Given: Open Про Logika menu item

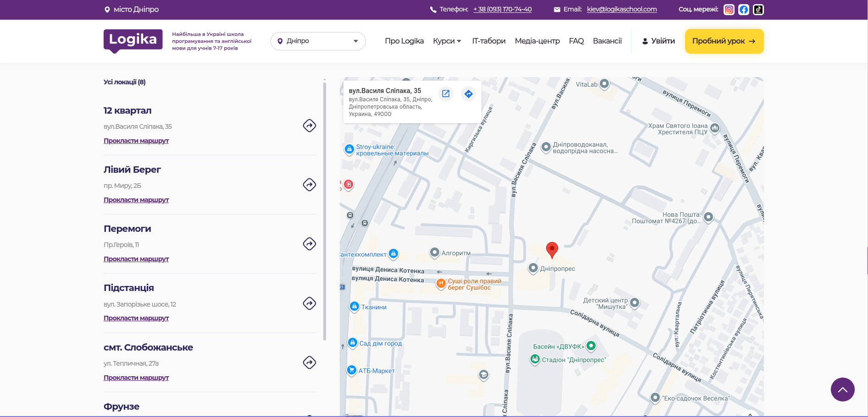Looking at the screenshot, I should [x=404, y=41].
